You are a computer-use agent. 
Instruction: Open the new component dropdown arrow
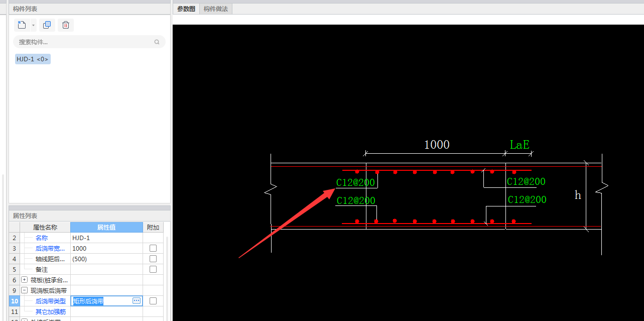click(33, 25)
